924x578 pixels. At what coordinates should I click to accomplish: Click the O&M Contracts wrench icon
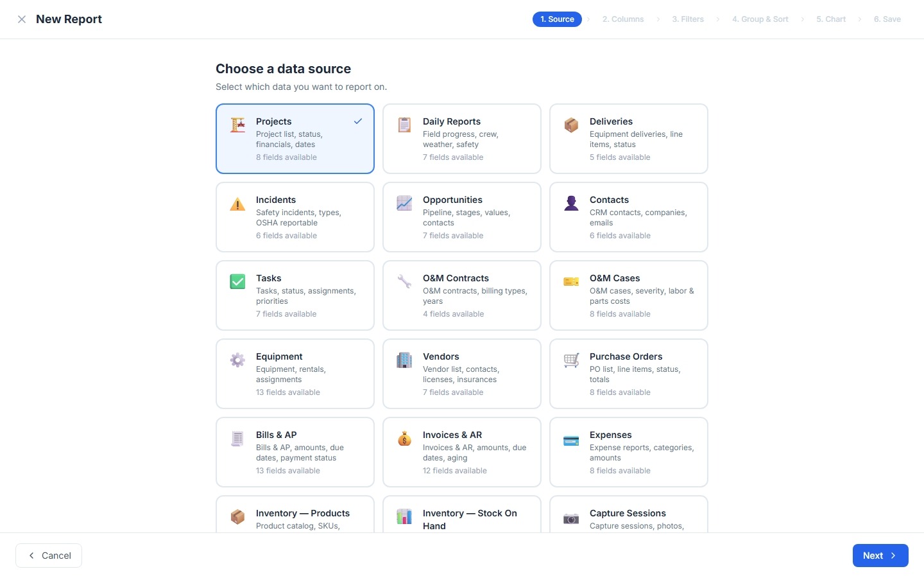(x=404, y=281)
